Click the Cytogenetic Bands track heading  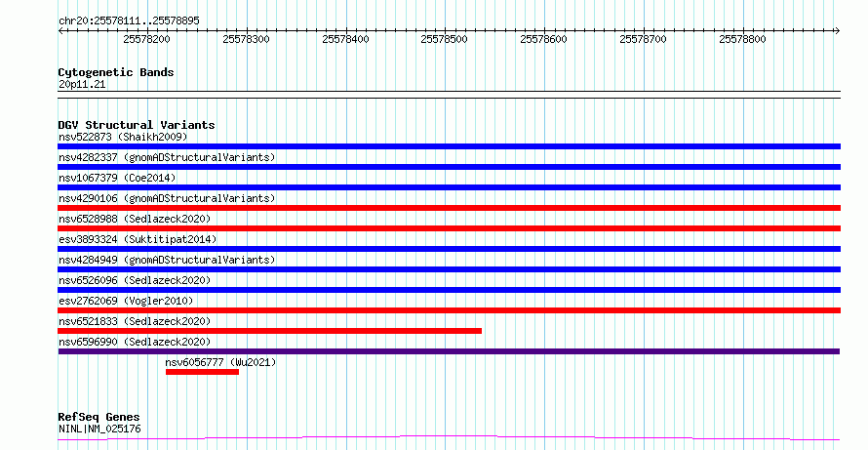tap(116, 72)
